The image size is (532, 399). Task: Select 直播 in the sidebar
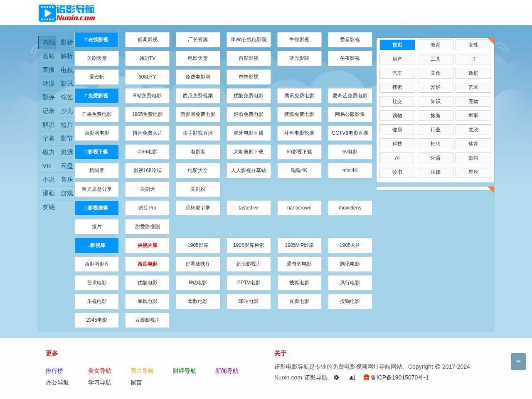tap(49, 70)
